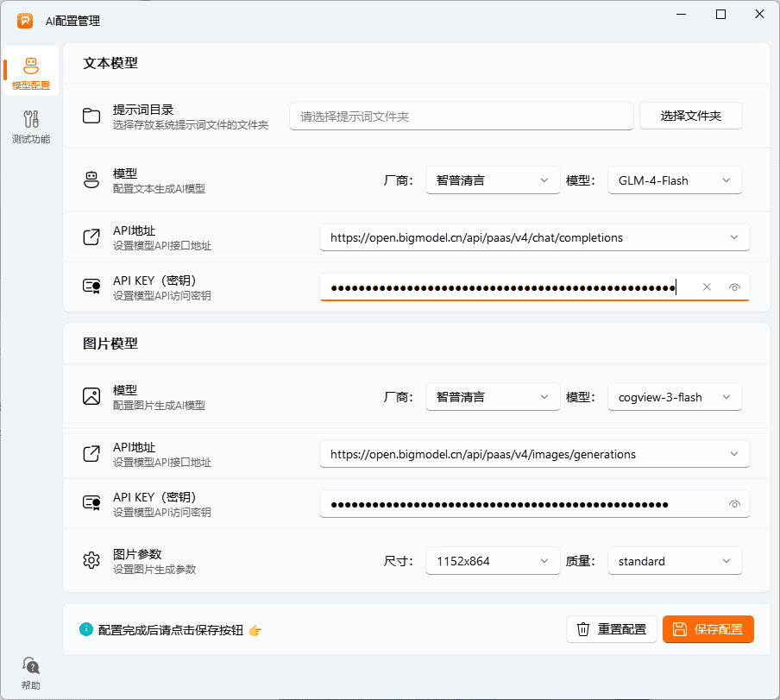Open the cogview-3-flash model dropdown
This screenshot has width=780, height=700.
pyautogui.click(x=675, y=397)
